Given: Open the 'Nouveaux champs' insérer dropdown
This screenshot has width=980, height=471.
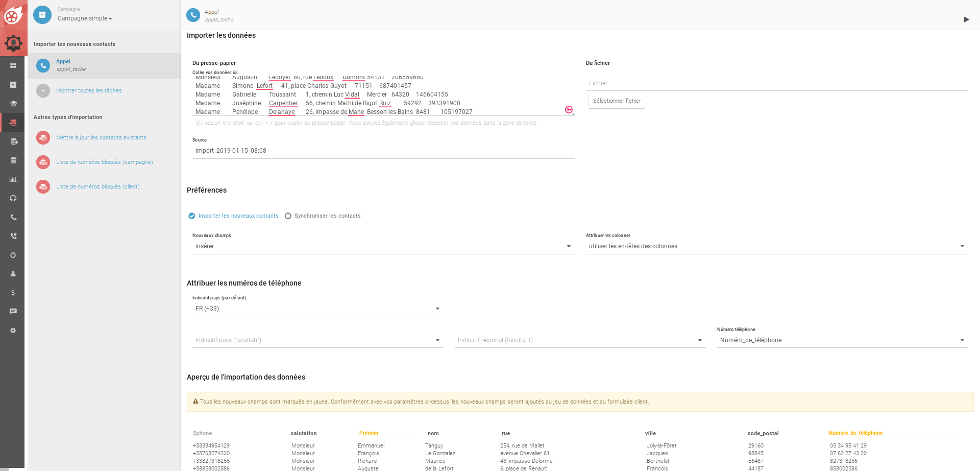Looking at the screenshot, I should point(383,246).
